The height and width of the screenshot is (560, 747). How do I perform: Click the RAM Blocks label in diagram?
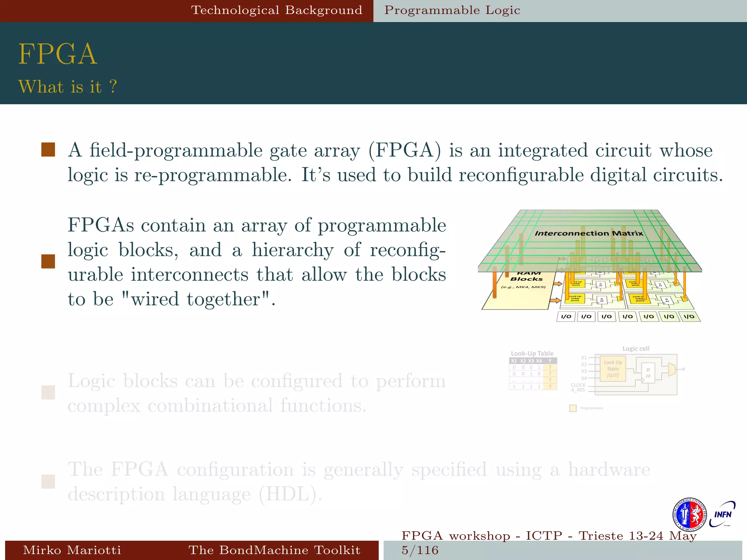[527, 276]
